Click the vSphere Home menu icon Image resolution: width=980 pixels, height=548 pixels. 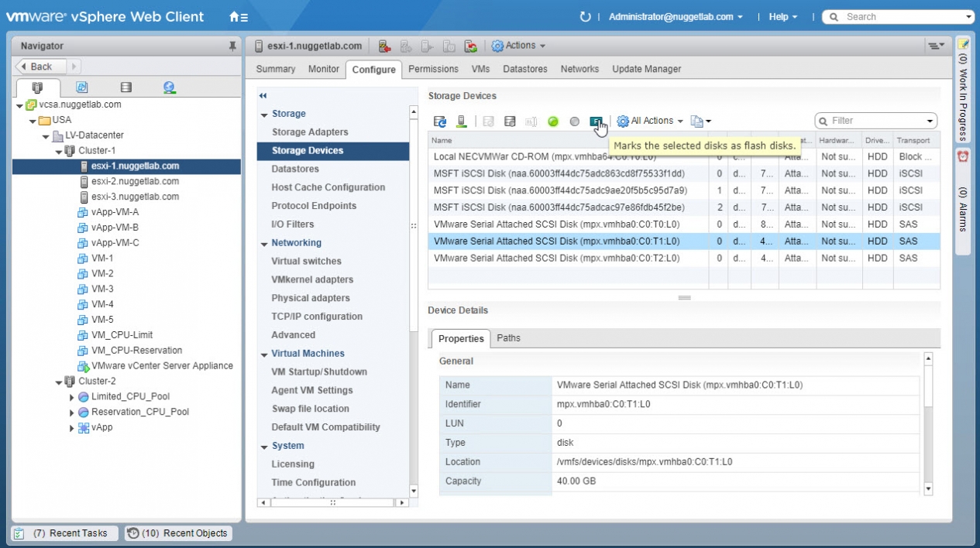[x=238, y=17]
